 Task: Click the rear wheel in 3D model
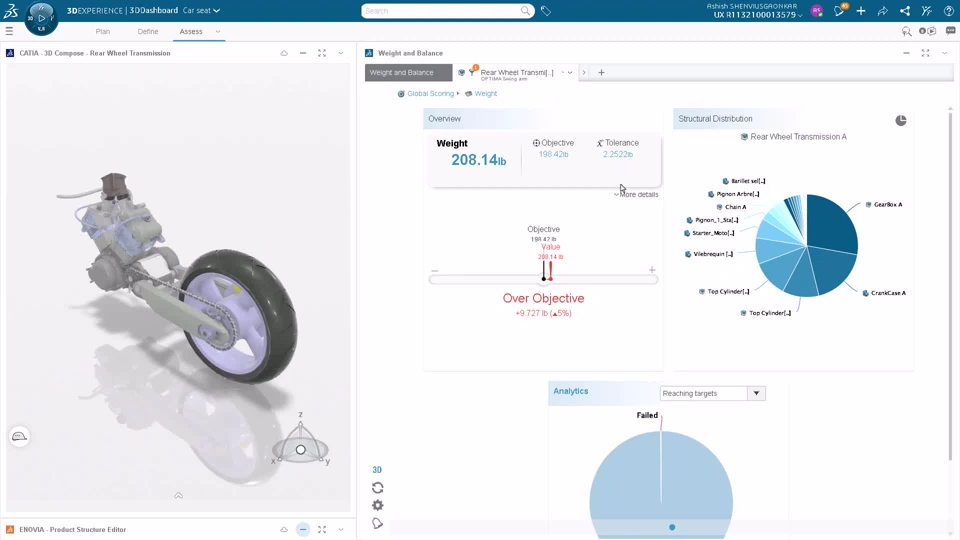tap(241, 315)
